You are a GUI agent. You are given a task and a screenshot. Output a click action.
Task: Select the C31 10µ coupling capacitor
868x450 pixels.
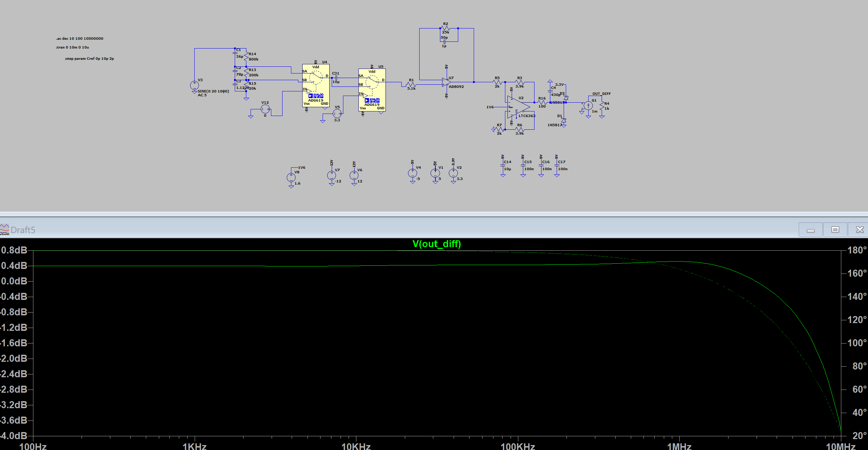[336, 78]
